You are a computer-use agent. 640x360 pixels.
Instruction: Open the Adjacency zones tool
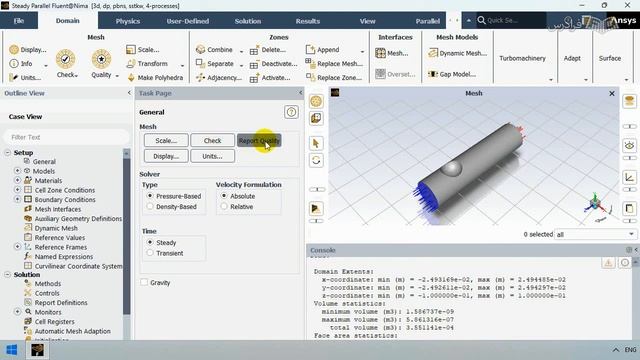click(x=218, y=78)
